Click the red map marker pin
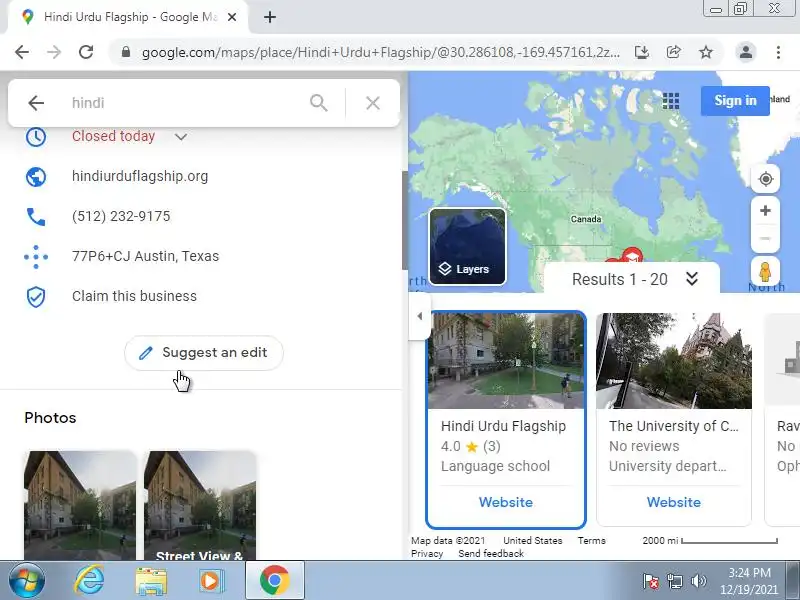Screen dimensions: 800x600 (x=633, y=255)
